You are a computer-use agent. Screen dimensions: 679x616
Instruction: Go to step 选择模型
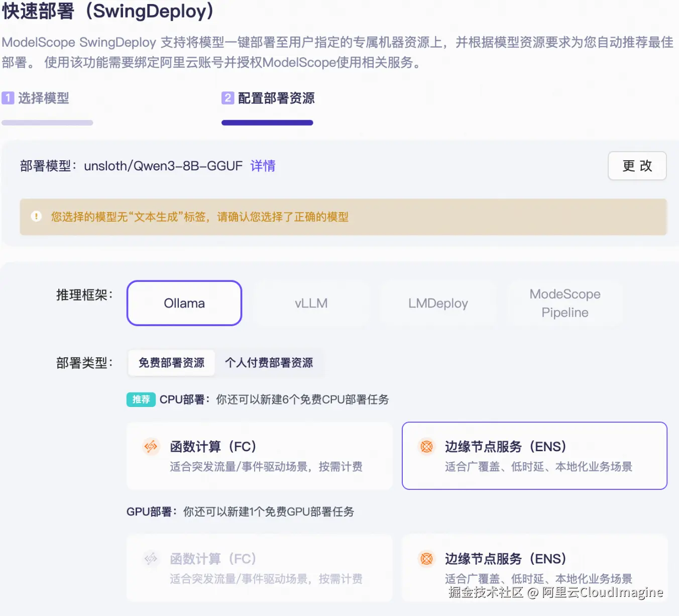44,98
